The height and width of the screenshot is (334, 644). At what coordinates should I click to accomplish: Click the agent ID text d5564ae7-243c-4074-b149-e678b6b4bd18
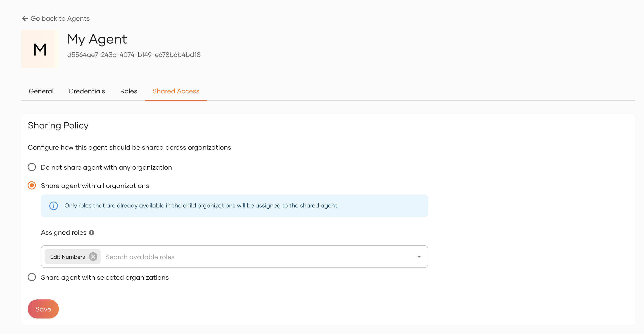tap(134, 55)
